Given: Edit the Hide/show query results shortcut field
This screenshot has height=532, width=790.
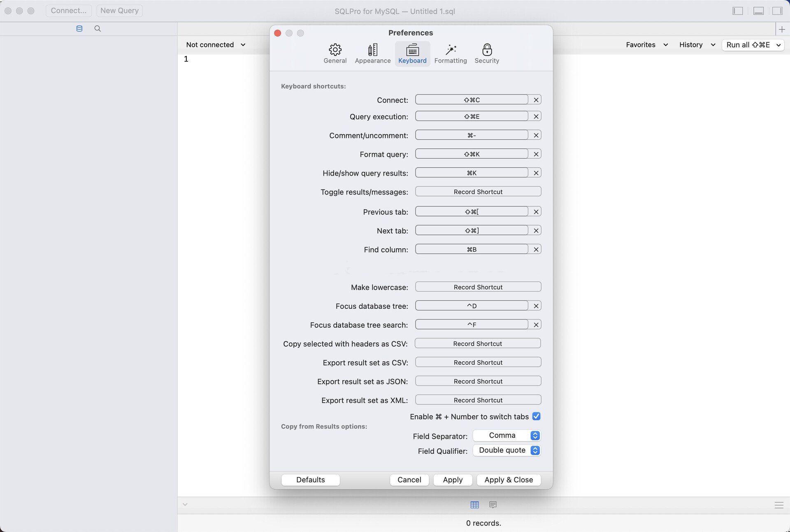Looking at the screenshot, I should [x=472, y=173].
